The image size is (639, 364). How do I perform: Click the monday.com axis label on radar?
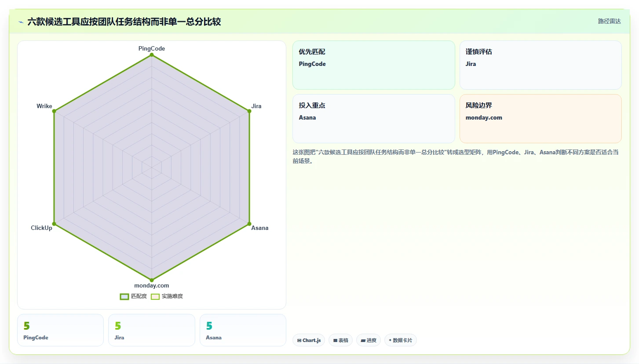coord(152,286)
